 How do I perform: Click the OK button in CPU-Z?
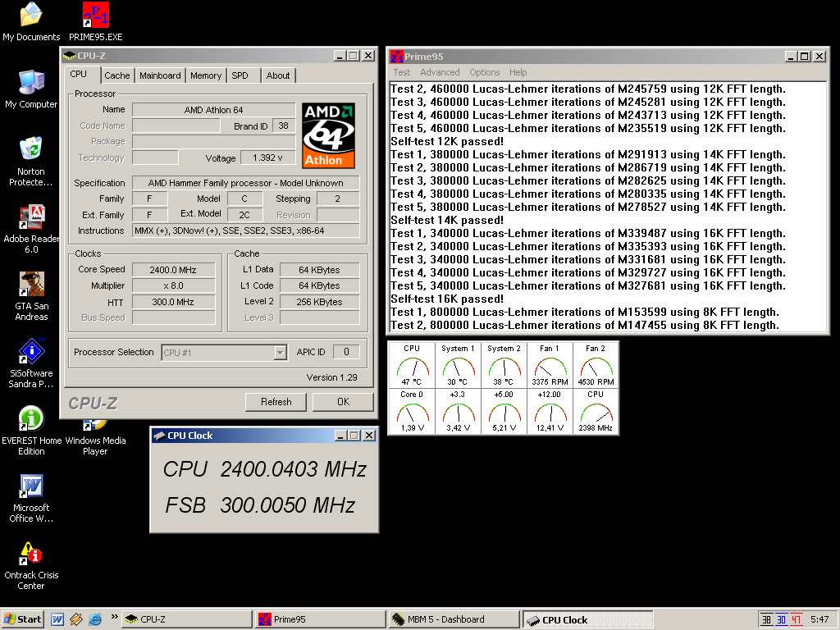tap(343, 402)
